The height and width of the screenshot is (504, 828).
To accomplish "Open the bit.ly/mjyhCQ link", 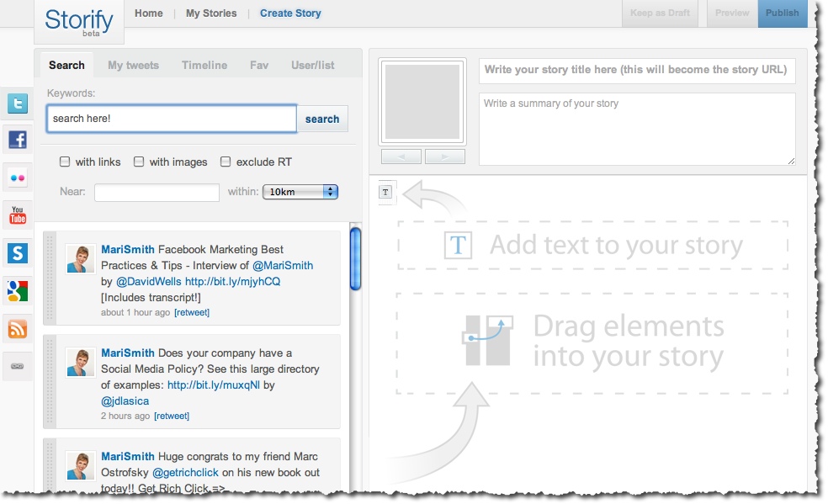I will pyautogui.click(x=232, y=281).
